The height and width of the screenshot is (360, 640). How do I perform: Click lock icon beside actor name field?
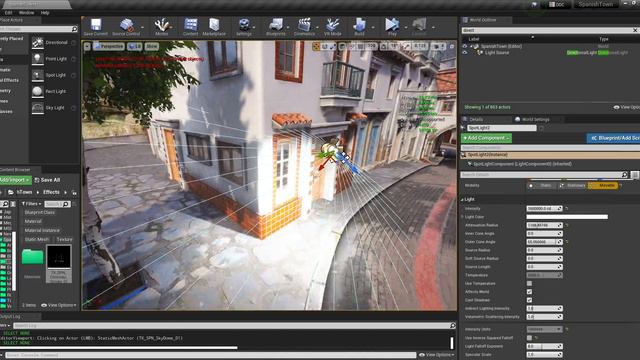point(541,128)
